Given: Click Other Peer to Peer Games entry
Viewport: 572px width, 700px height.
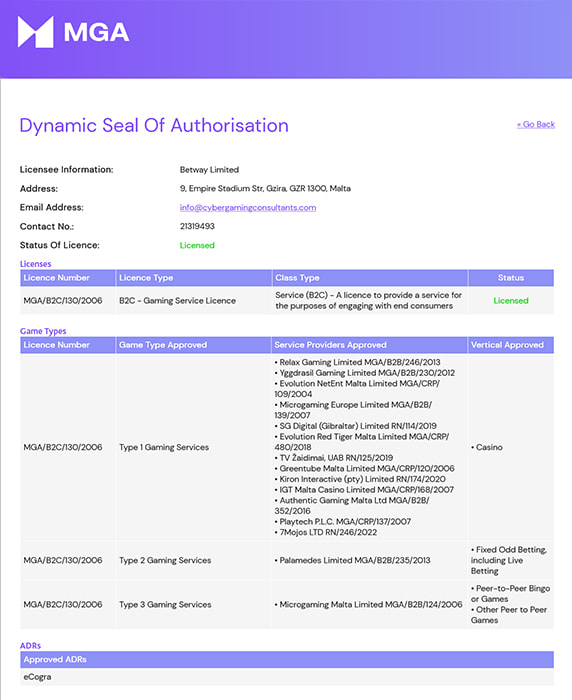Looking at the screenshot, I should (509, 615).
